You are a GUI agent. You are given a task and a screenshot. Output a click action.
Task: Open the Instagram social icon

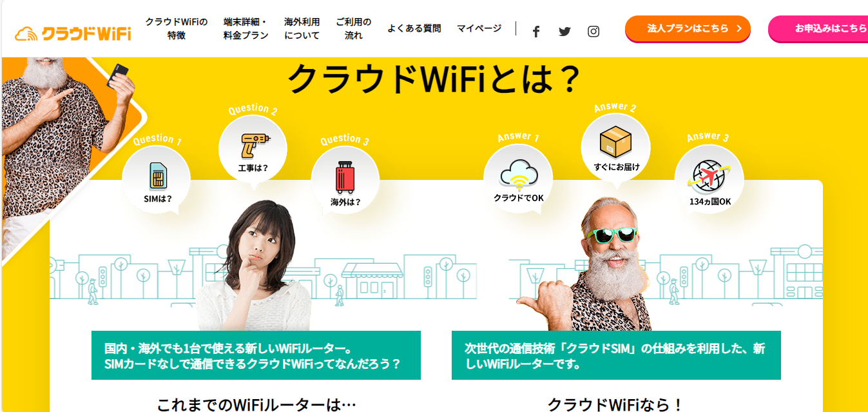point(593,32)
